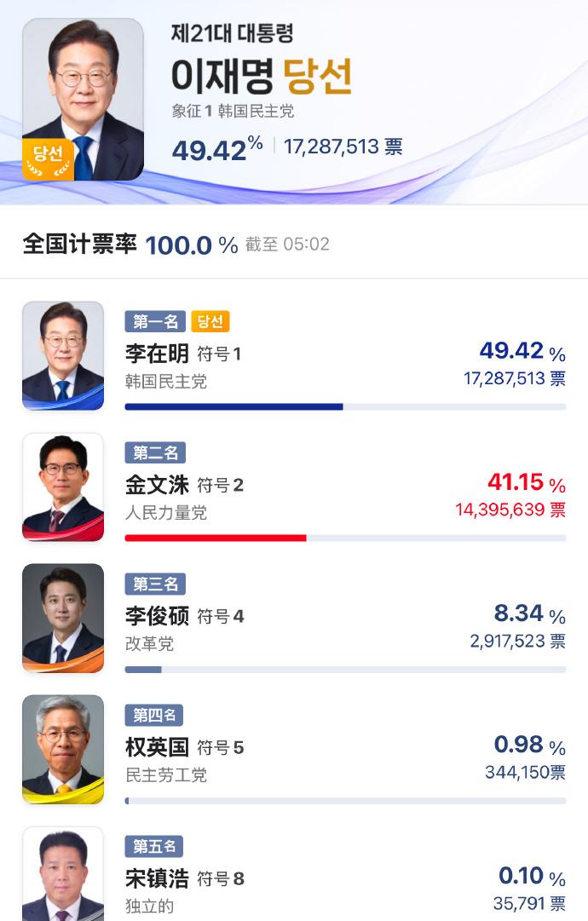Select candidate name 宋镇浩

[x=157, y=878]
